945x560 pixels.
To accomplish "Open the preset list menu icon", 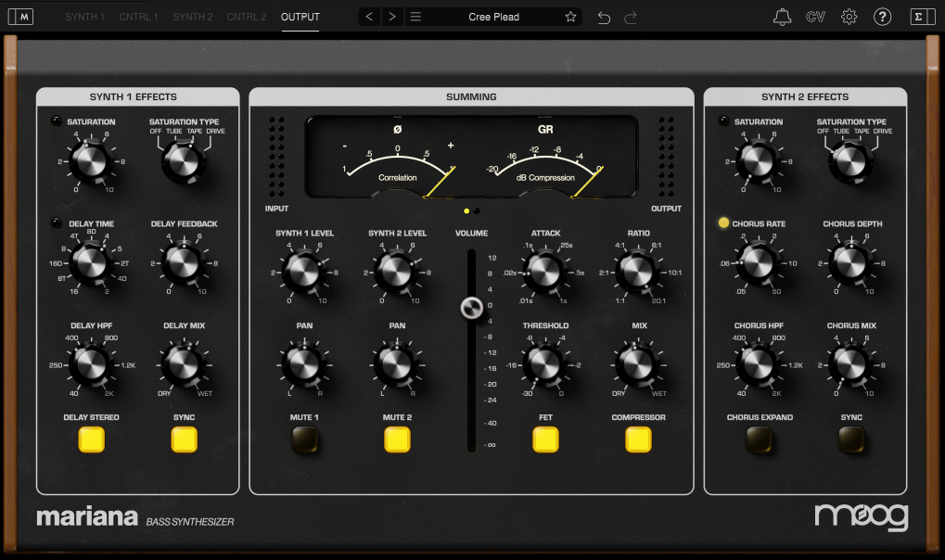I will tap(415, 17).
